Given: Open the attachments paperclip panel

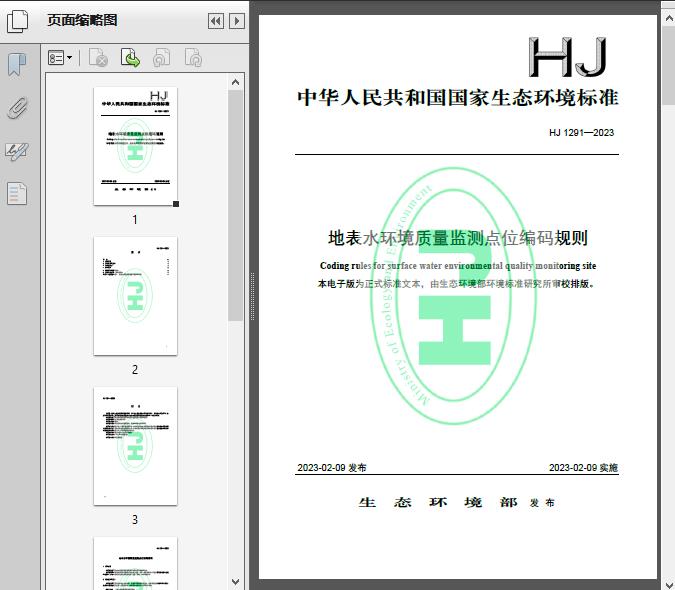Looking at the screenshot, I should click(x=17, y=108).
